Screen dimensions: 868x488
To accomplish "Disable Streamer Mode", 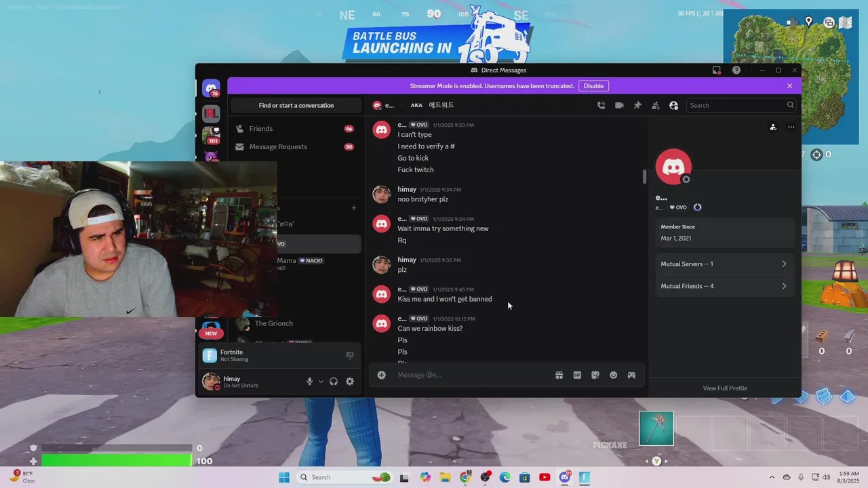I will click(x=593, y=86).
